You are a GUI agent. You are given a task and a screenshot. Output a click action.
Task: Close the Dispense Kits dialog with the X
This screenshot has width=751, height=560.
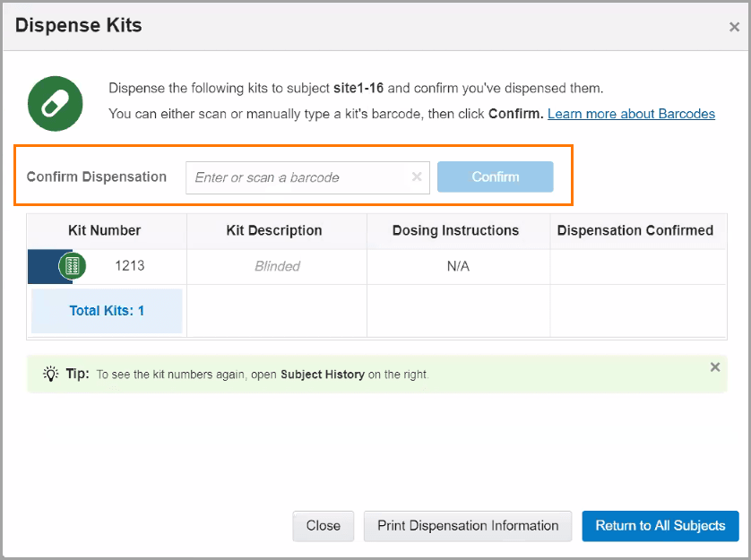[734, 27]
